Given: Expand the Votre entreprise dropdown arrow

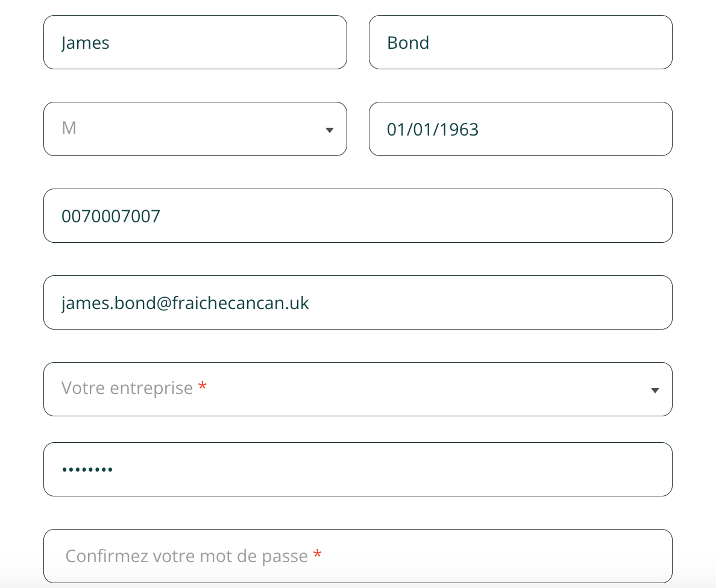Looking at the screenshot, I should click(655, 390).
